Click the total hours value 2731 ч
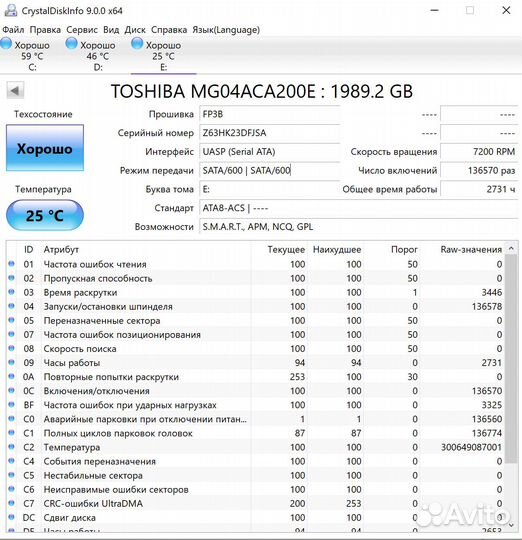Image resolution: width=522 pixels, height=540 pixels. pyautogui.click(x=479, y=189)
